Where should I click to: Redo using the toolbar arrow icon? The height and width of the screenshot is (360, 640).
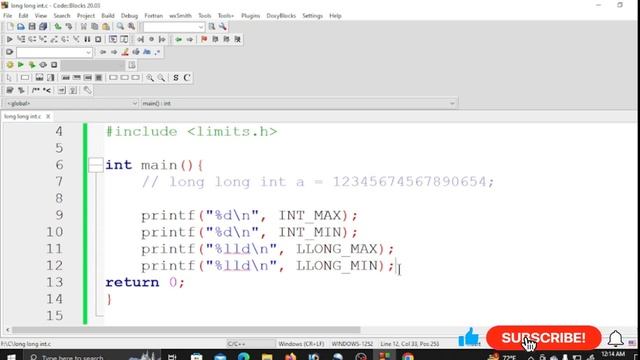tap(69, 27)
